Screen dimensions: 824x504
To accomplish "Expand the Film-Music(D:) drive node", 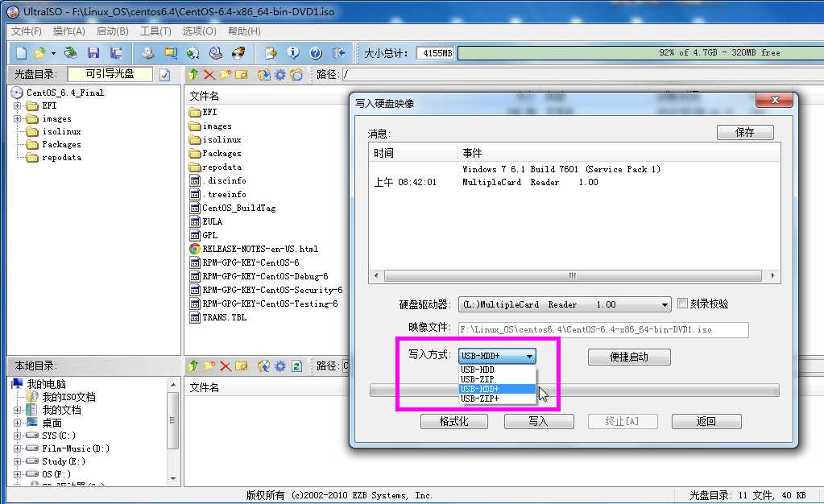I will pos(18,448).
